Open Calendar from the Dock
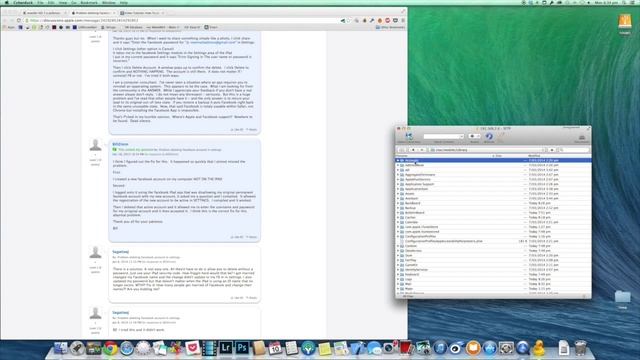This screenshot has height=360, width=640. click(x=275, y=348)
